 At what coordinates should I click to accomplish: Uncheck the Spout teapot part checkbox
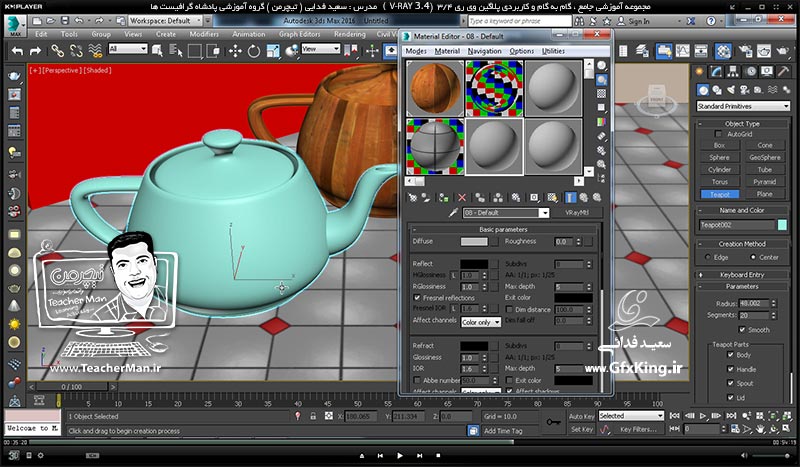[x=730, y=383]
